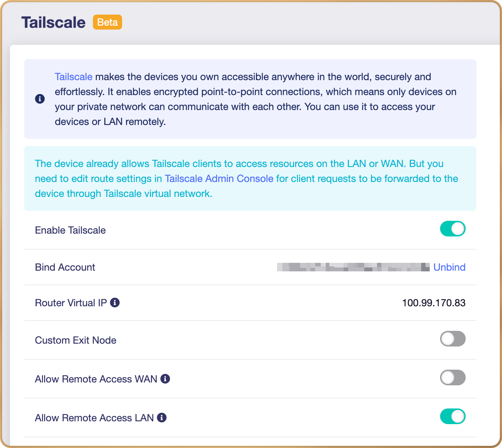Open the Tailscale link in the description
Image resolution: width=502 pixels, height=448 pixels.
pos(73,77)
